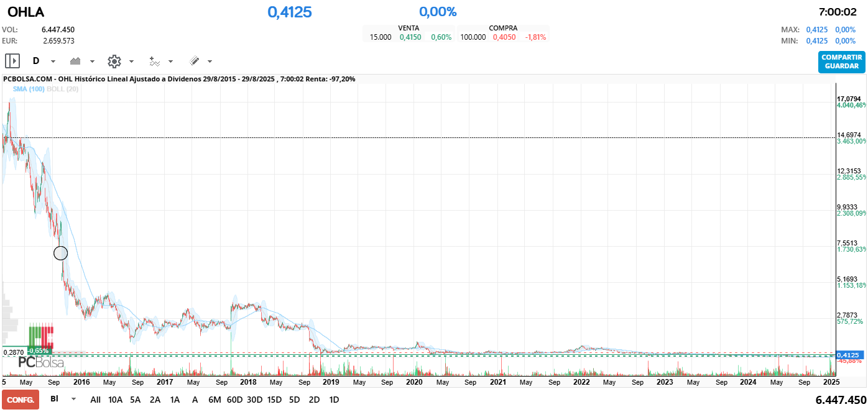Click the PCBolsa logo on chart
Viewport: 868px width, 412px height.
(x=41, y=362)
